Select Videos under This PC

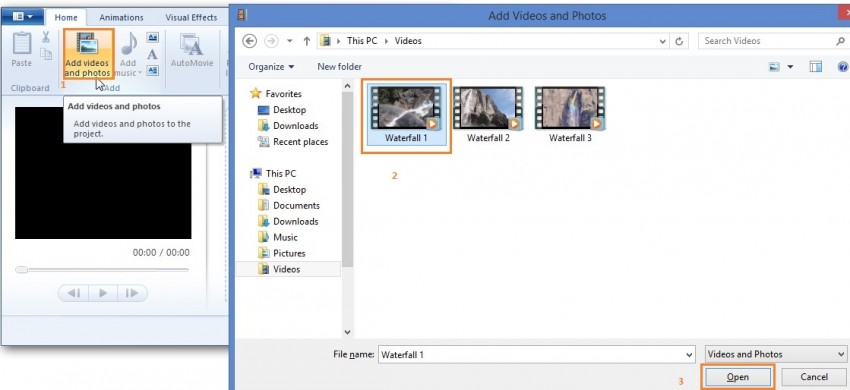pos(288,269)
